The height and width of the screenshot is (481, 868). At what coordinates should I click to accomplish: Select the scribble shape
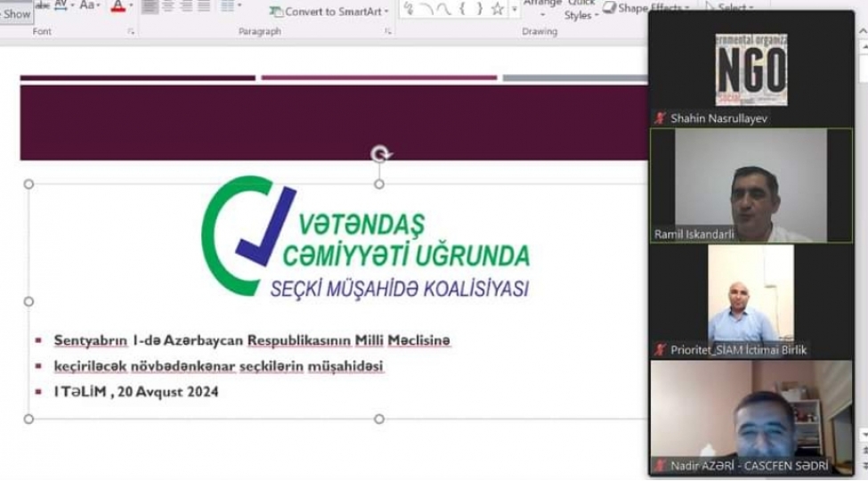tap(410, 8)
